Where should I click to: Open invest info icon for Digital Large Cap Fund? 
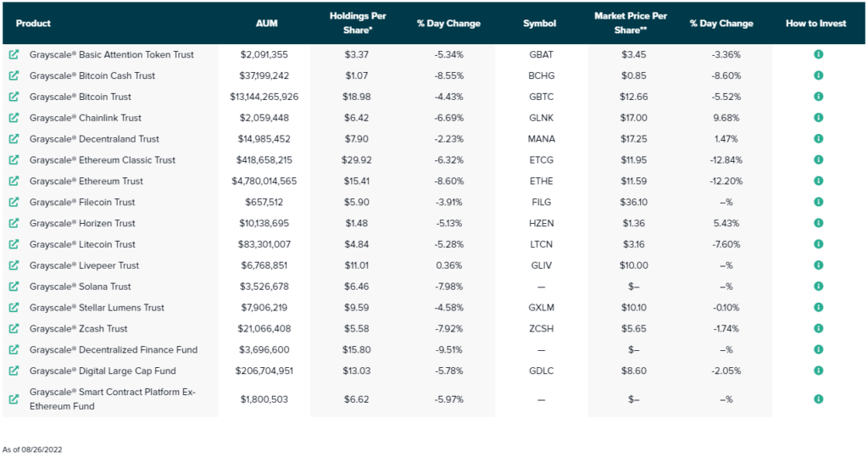click(819, 371)
